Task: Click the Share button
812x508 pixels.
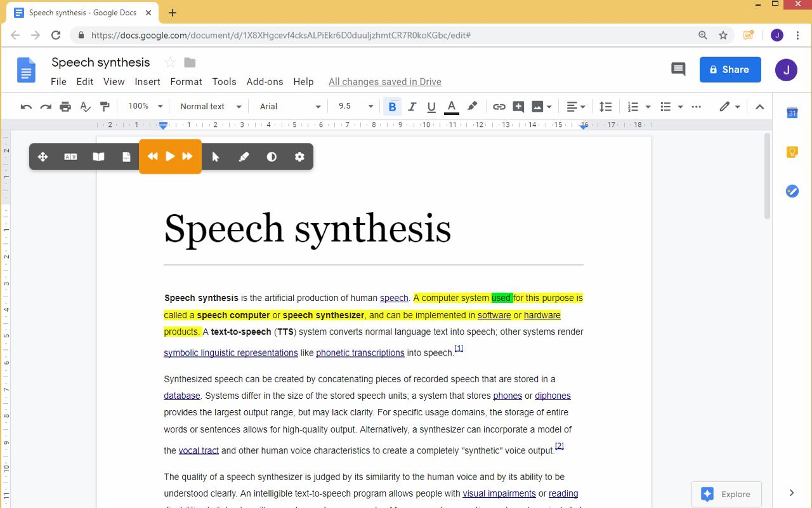Action: 730,69
